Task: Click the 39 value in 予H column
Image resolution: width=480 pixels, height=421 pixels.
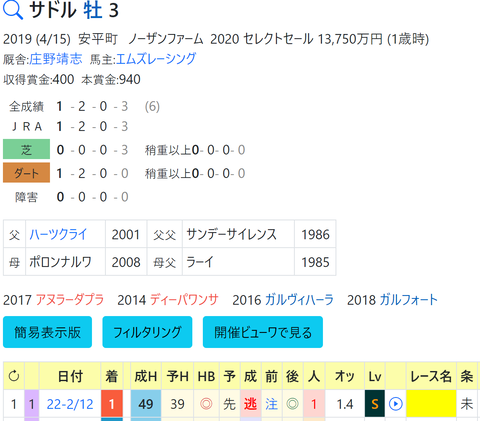Action: pyautogui.click(x=177, y=404)
